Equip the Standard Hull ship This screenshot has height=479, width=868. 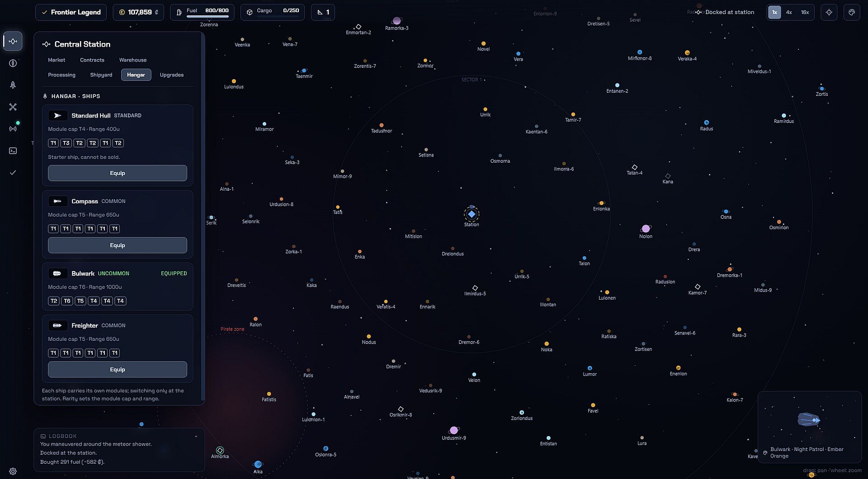(x=118, y=173)
